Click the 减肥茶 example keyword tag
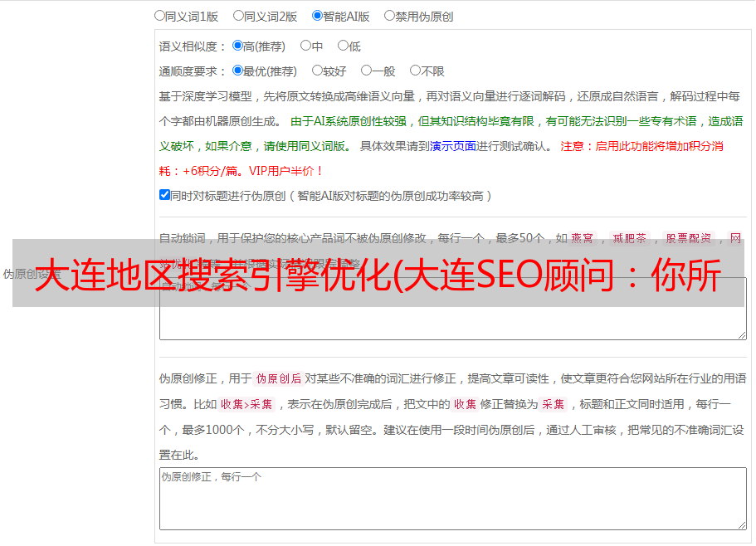The width and height of the screenshot is (756, 546). click(630, 238)
